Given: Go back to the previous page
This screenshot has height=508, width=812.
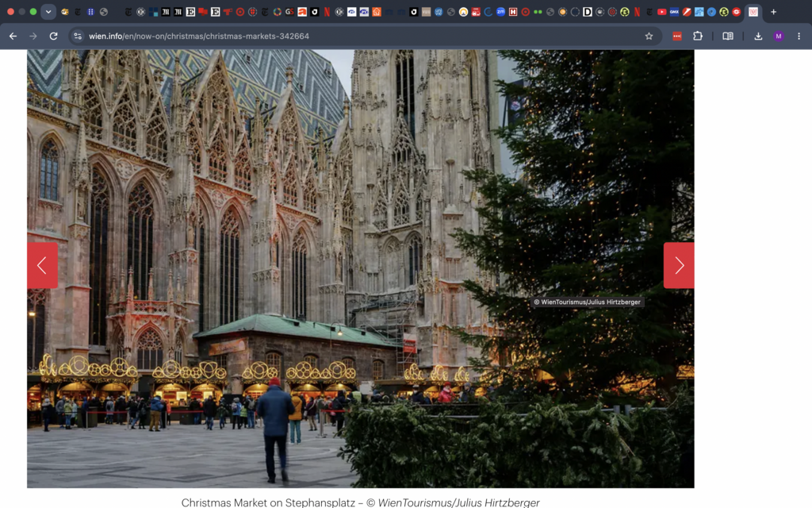Looking at the screenshot, I should click(13, 37).
